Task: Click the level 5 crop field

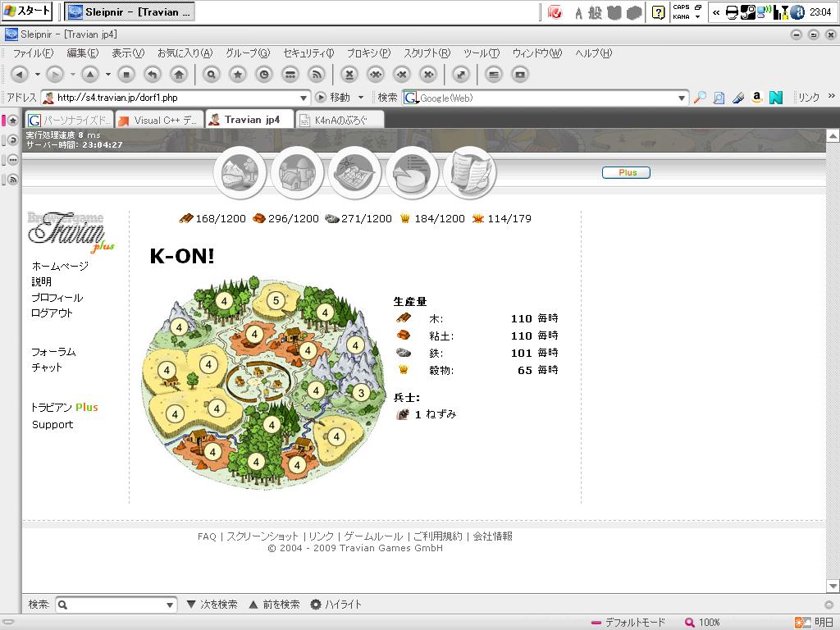Action: tap(276, 300)
